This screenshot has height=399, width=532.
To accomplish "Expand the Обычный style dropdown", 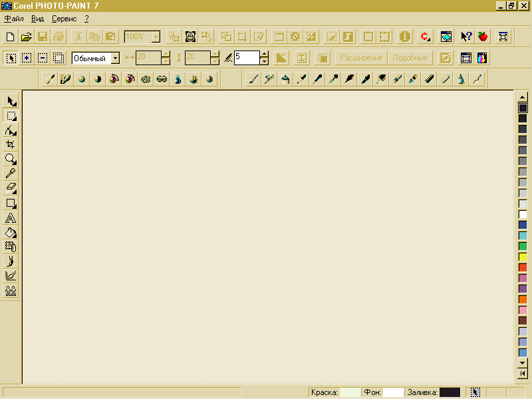I will pos(115,58).
